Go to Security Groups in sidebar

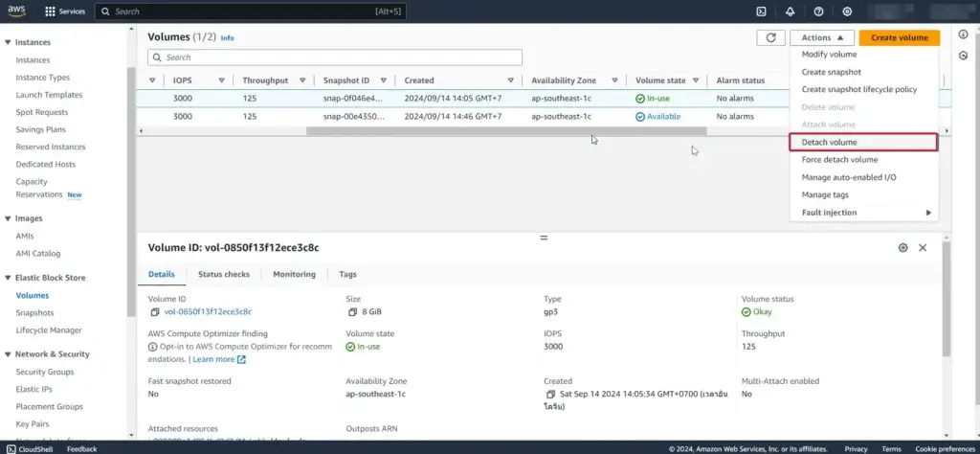pos(45,372)
